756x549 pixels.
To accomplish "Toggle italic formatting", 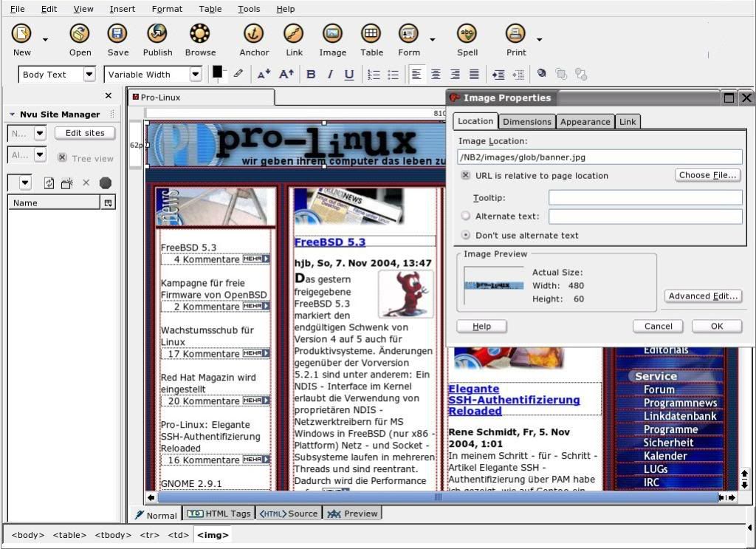I will [330, 75].
